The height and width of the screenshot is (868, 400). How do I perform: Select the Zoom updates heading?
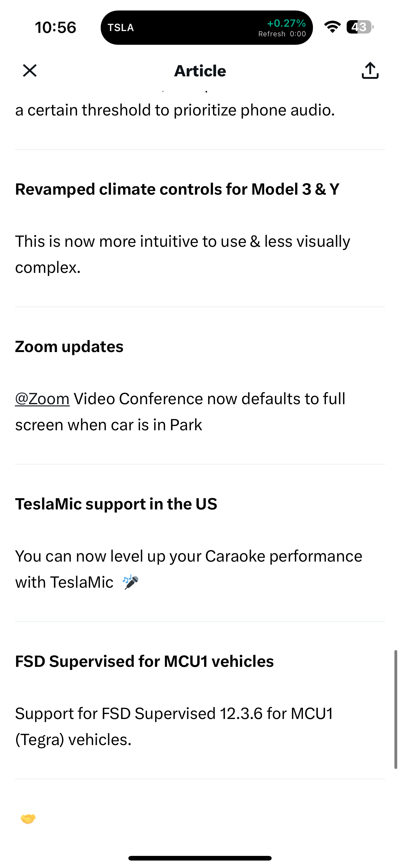click(x=69, y=346)
